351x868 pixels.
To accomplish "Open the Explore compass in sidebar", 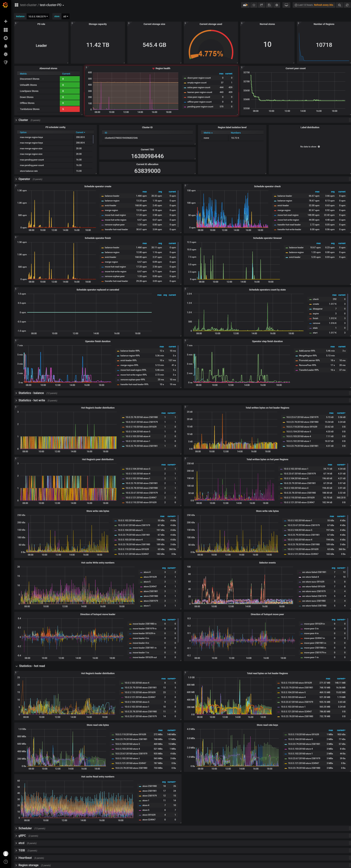I will [x=5, y=38].
